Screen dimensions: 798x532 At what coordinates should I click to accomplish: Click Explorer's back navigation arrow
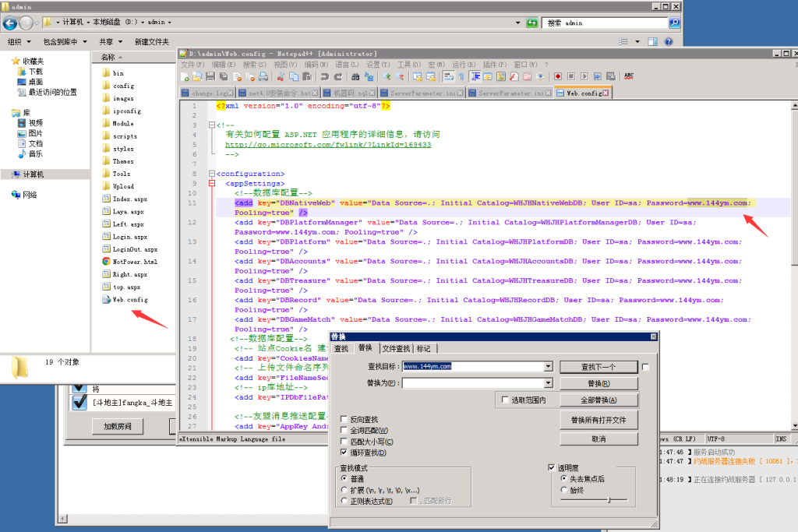11,23
